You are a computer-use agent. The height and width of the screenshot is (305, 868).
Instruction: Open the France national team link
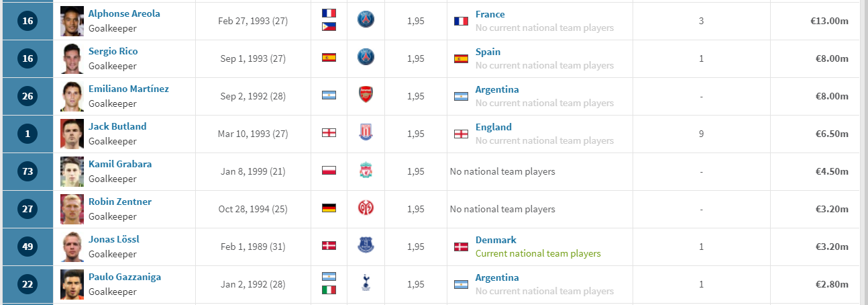[x=490, y=14]
